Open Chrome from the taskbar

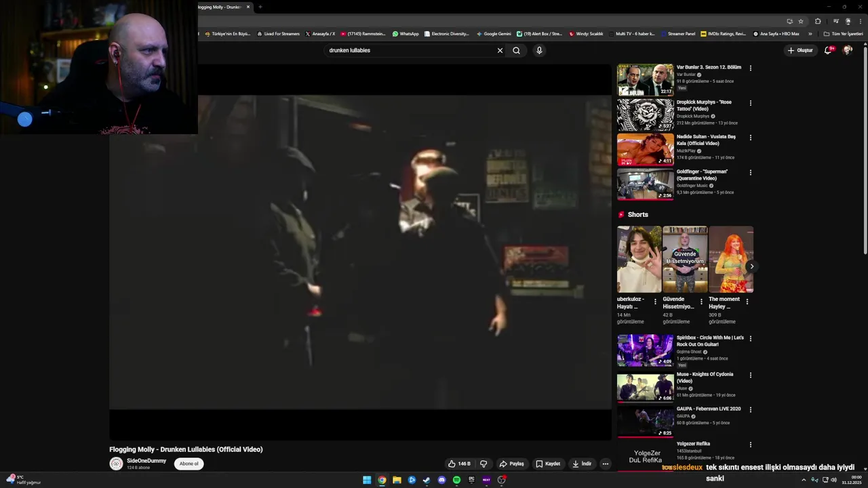click(382, 480)
